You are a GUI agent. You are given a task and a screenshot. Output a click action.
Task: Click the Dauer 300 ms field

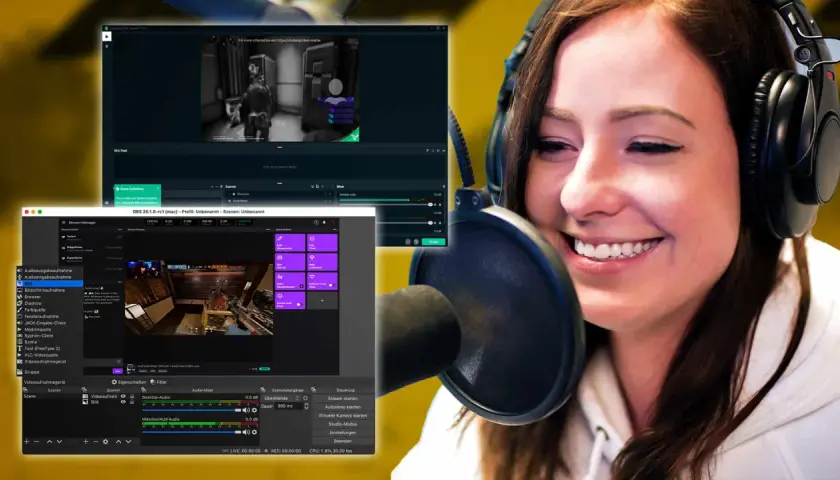(289, 406)
